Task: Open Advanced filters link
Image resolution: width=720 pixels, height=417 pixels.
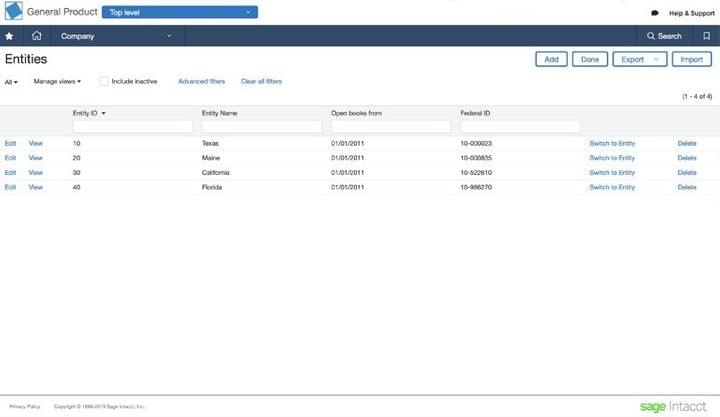Action: tap(201, 81)
